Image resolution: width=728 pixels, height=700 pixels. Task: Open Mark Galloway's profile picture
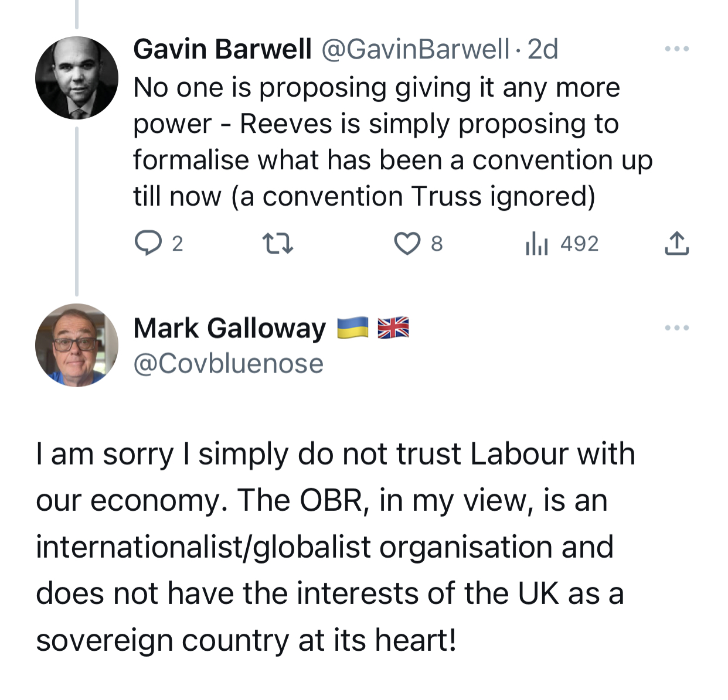77,345
